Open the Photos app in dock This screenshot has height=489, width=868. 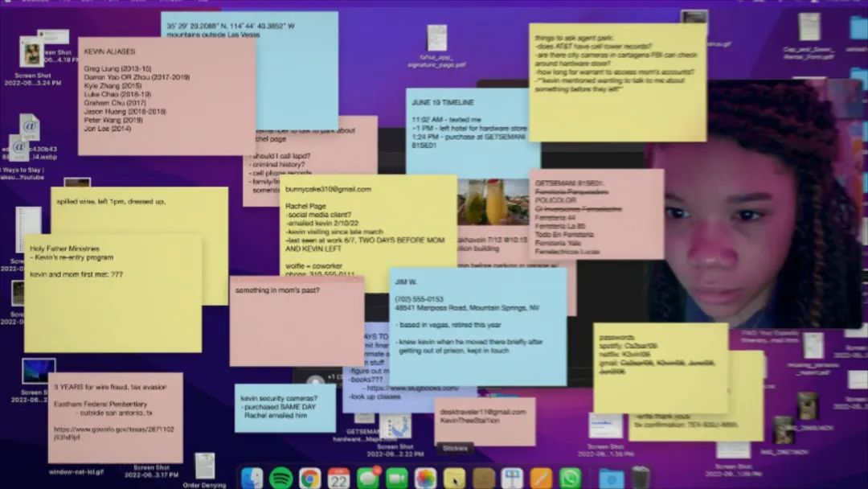425,478
